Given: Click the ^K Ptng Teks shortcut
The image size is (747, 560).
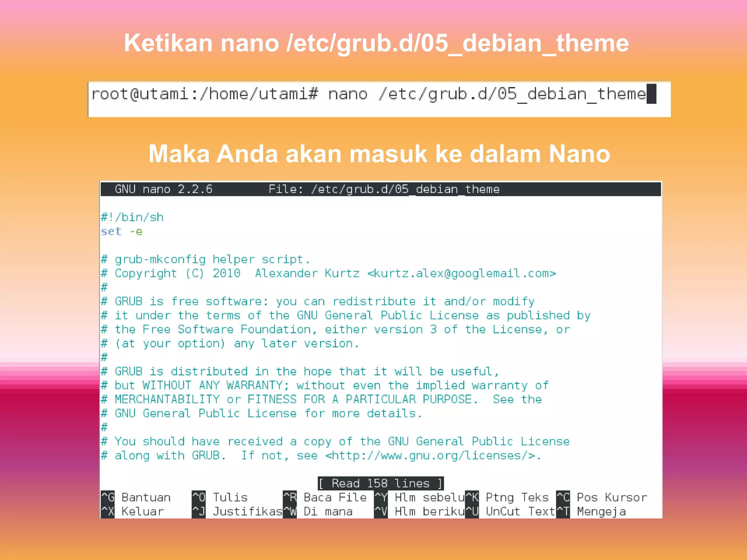Looking at the screenshot, I should point(507,497).
